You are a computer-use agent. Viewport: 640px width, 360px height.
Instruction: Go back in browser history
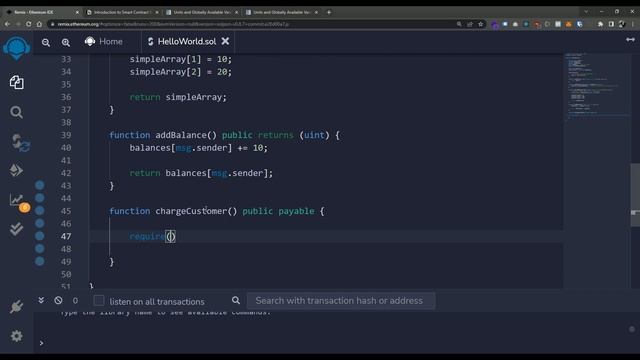click(x=7, y=24)
